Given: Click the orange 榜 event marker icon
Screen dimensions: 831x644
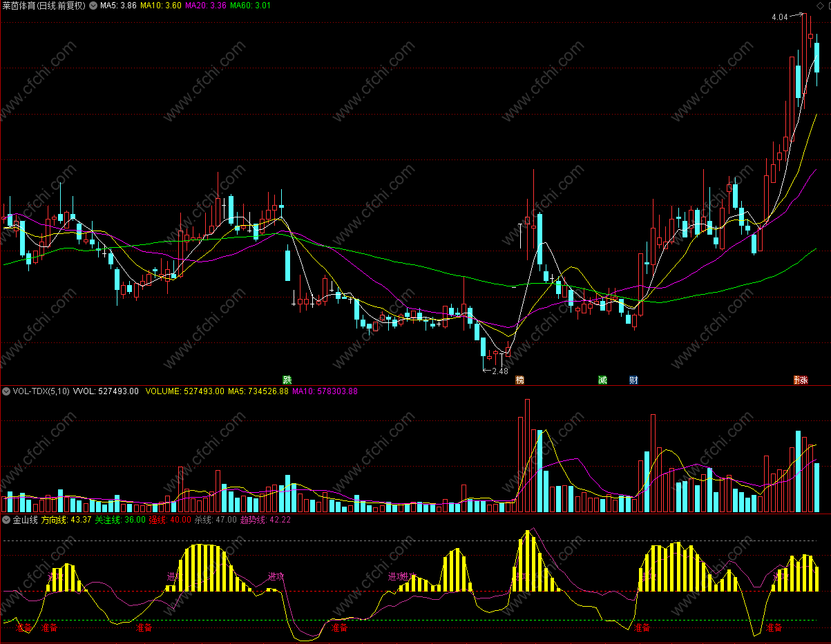Looking at the screenshot, I should 520,380.
